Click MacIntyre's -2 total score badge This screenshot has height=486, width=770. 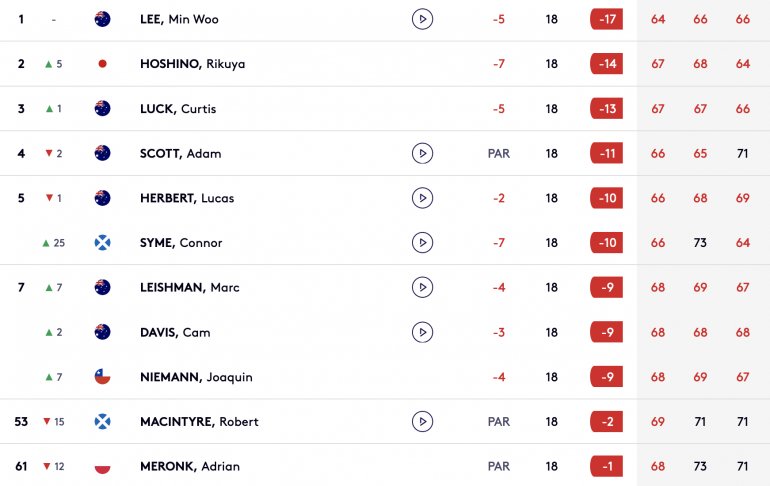point(606,421)
